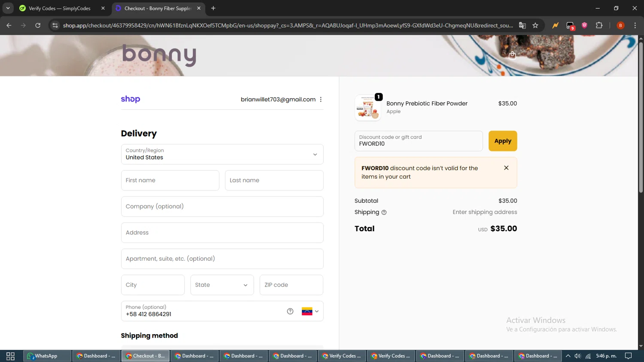Click the Address field
The height and width of the screenshot is (362, 644).
click(222, 233)
